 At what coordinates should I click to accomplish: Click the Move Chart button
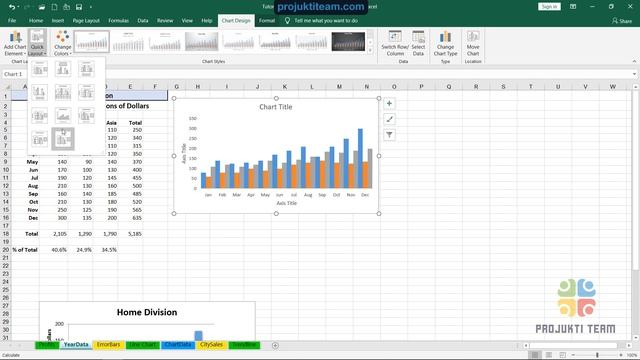(473, 44)
